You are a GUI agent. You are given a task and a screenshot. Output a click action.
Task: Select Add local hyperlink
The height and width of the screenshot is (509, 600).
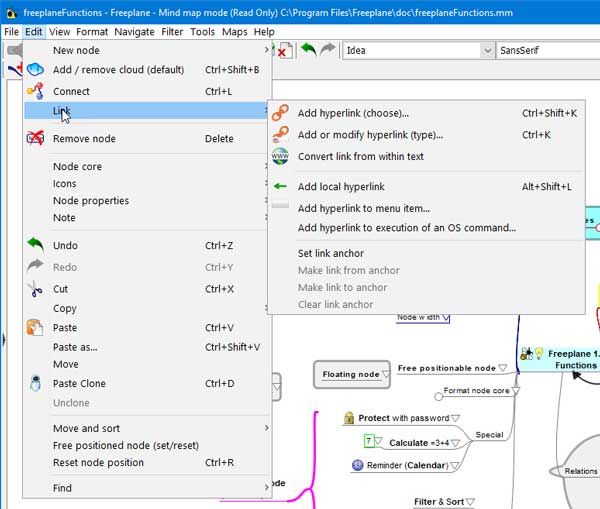[x=426, y=186]
